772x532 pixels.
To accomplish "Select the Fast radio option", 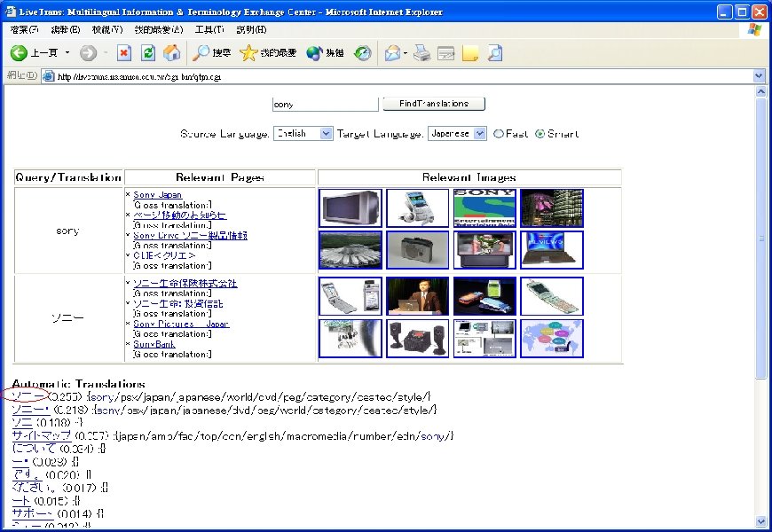I will point(499,133).
